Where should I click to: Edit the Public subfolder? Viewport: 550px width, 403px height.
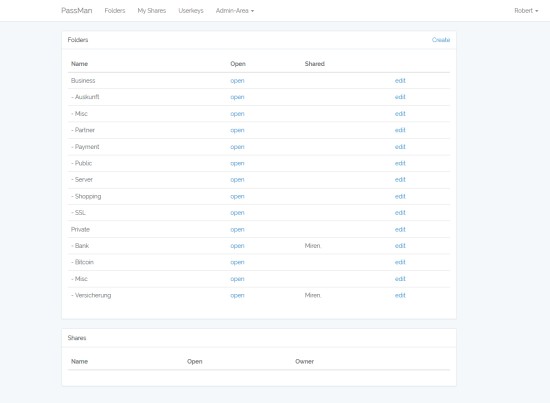tap(400, 163)
